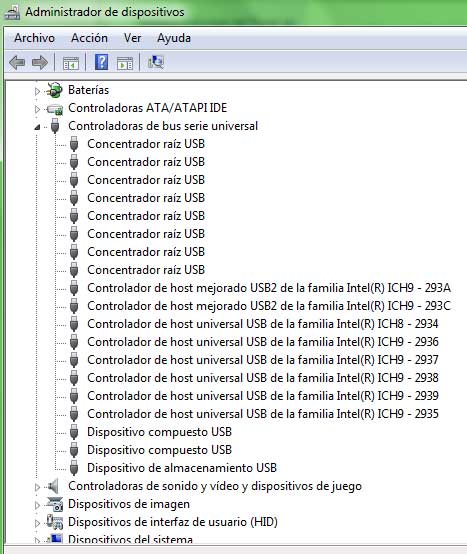Click the Back arrow toolbar icon
This screenshot has width=467, height=554.
[x=17, y=63]
